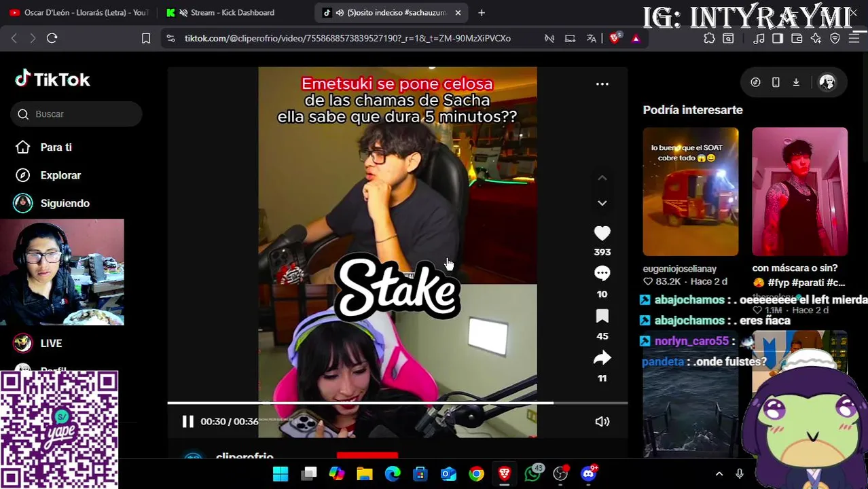Switch to Oscar D'León YouTube tab
Image resolution: width=868 pixels, height=489 pixels.
[78, 12]
